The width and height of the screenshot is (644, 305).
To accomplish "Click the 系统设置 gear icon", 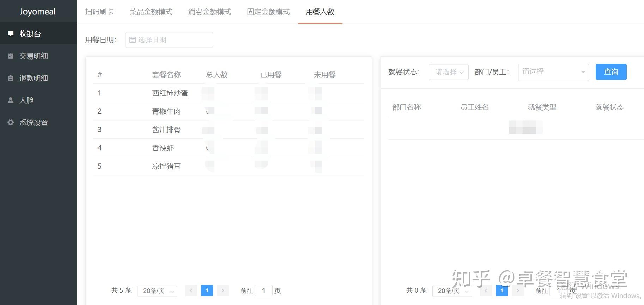I will [x=11, y=123].
